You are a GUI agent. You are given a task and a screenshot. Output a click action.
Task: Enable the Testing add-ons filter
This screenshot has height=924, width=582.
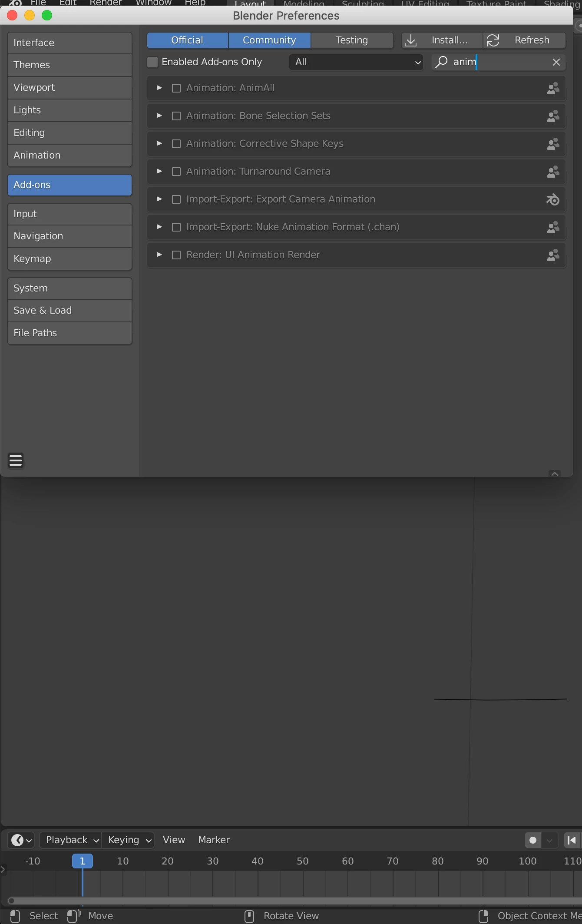point(352,40)
